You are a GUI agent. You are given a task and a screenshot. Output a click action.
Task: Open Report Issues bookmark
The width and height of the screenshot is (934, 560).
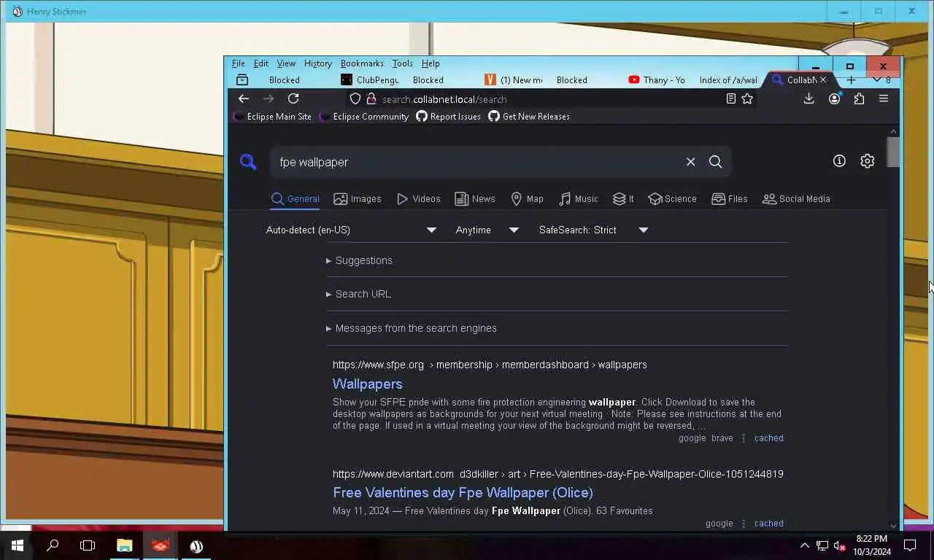449,117
